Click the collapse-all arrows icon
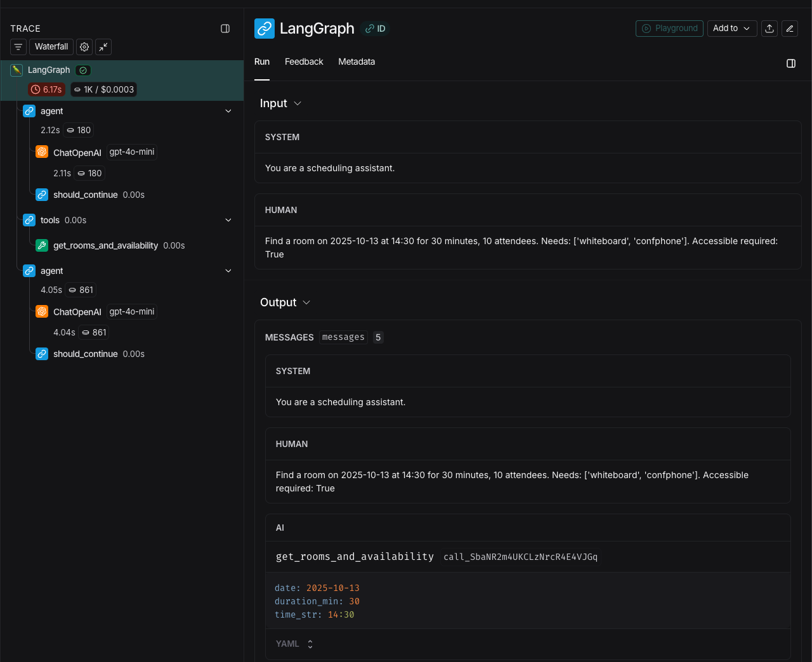This screenshot has height=662, width=812. tap(103, 47)
